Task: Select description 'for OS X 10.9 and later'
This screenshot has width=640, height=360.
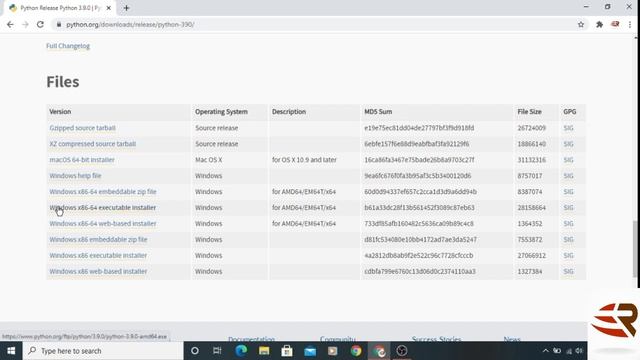Action: (304, 160)
